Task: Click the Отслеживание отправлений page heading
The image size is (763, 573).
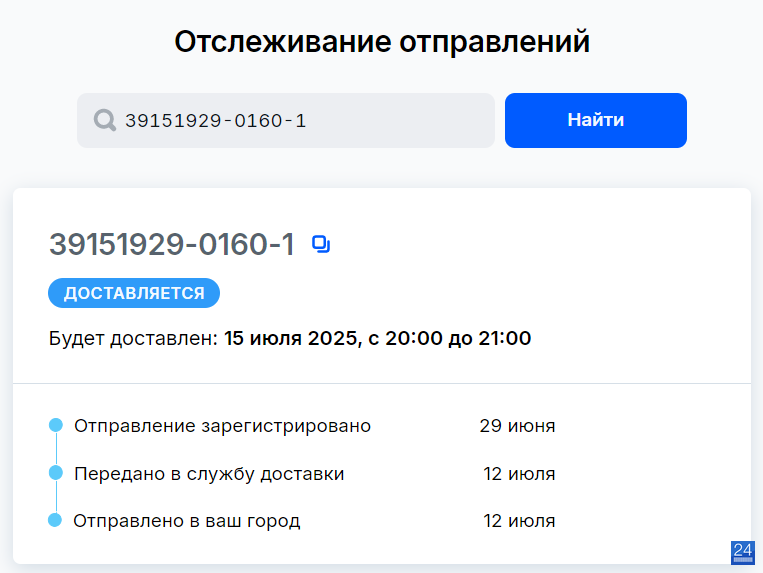Action: (x=382, y=41)
